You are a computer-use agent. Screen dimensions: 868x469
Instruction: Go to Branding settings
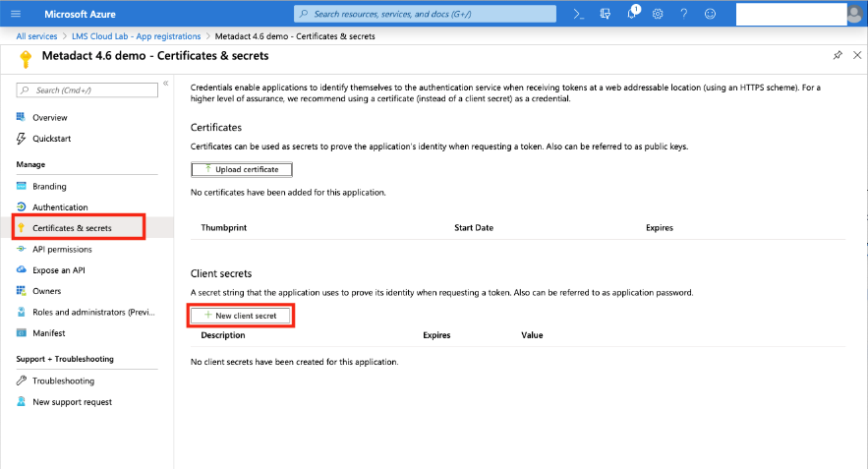point(49,187)
